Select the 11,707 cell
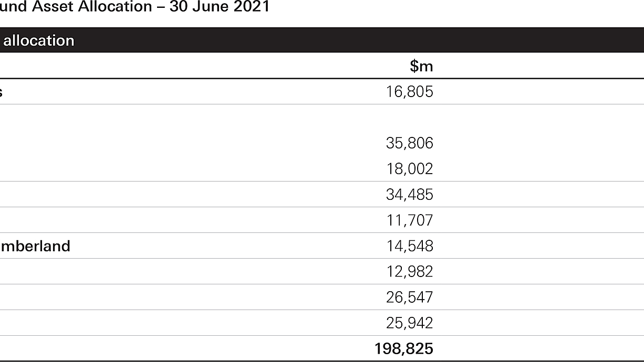This screenshot has height=362, width=644. coord(410,220)
